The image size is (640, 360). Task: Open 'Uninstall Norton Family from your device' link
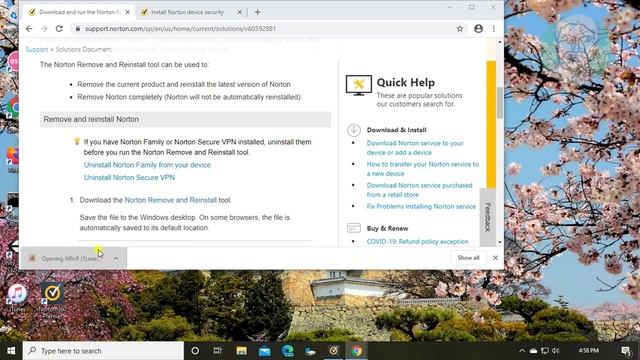coord(147,165)
